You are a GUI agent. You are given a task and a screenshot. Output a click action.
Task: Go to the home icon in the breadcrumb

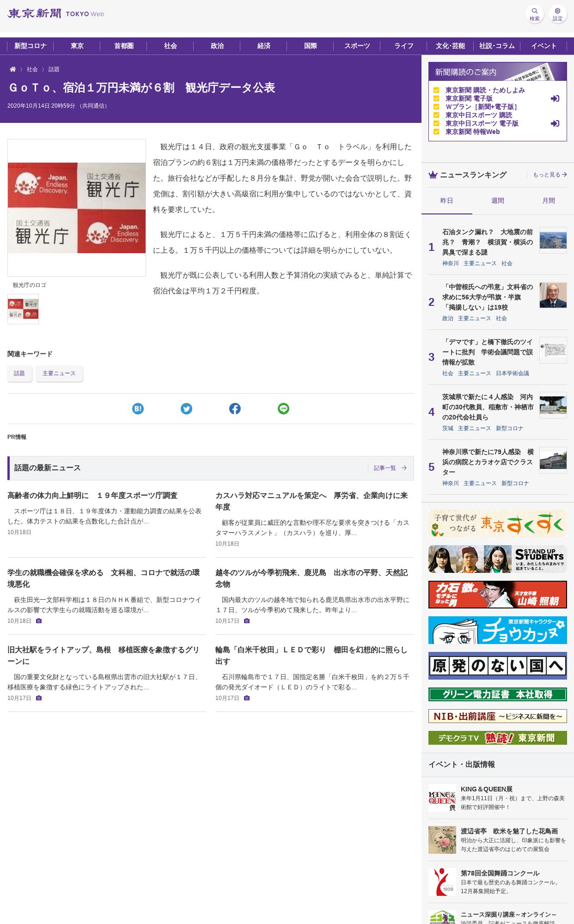pyautogui.click(x=13, y=69)
